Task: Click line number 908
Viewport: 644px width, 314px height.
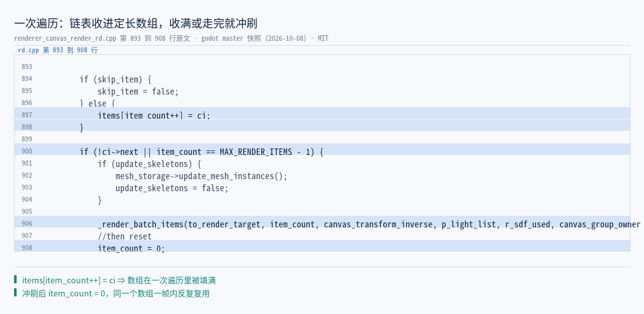Action: 27,248
